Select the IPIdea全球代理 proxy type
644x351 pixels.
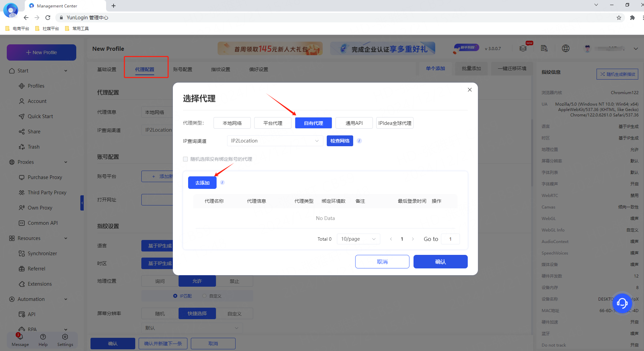(395, 123)
